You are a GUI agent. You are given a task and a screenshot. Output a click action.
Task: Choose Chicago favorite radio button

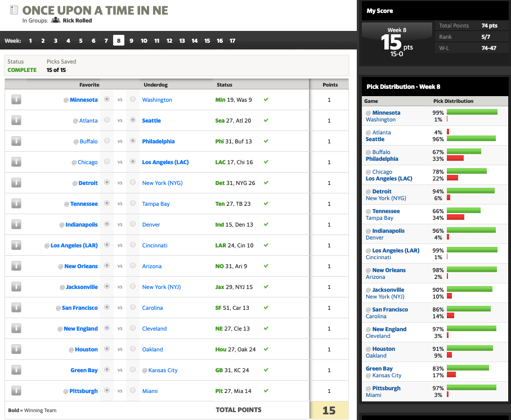107,161
